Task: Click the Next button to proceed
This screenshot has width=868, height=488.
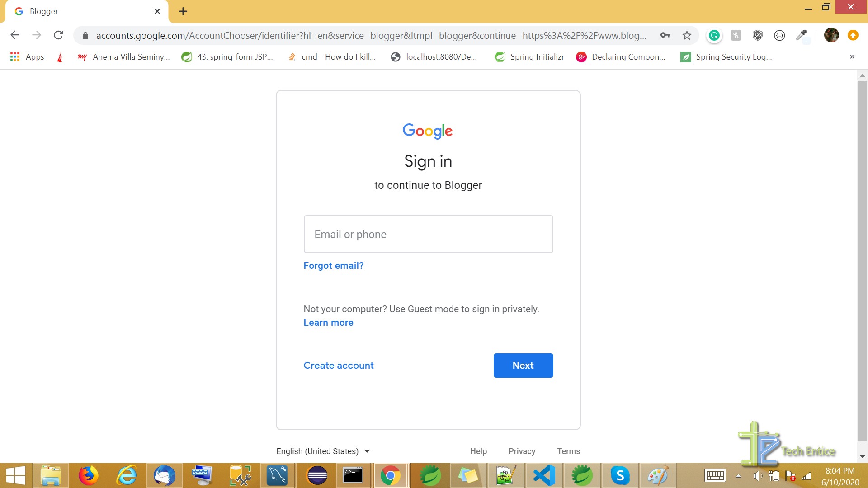Action: (x=524, y=365)
